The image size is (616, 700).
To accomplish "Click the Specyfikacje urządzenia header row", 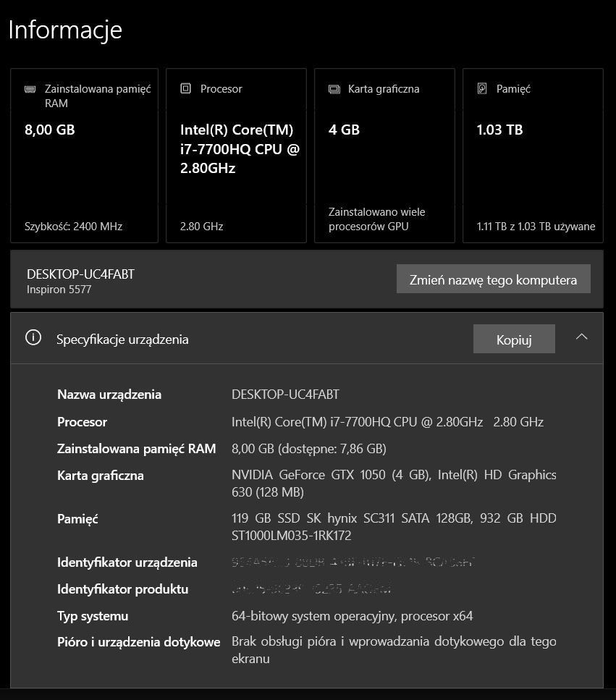I will pyautogui.click(x=307, y=338).
